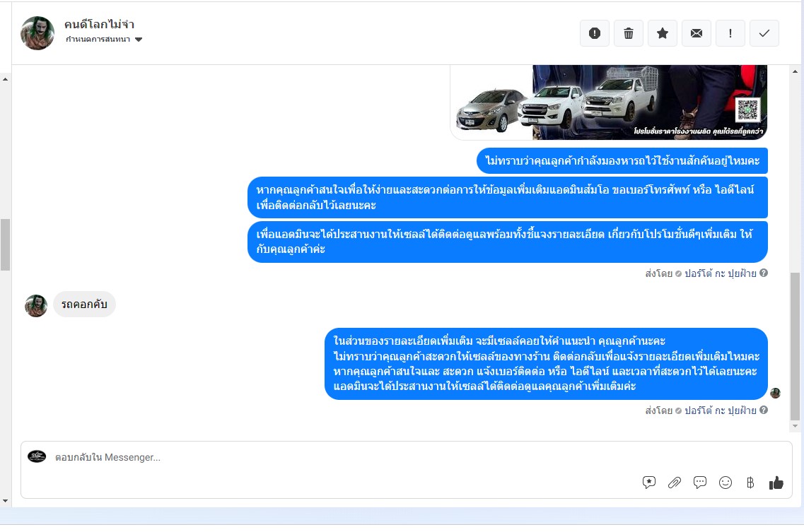The image size is (804, 532).
Task: Click the customer name คนดีโลกไม่จำ
Action: coord(99,24)
